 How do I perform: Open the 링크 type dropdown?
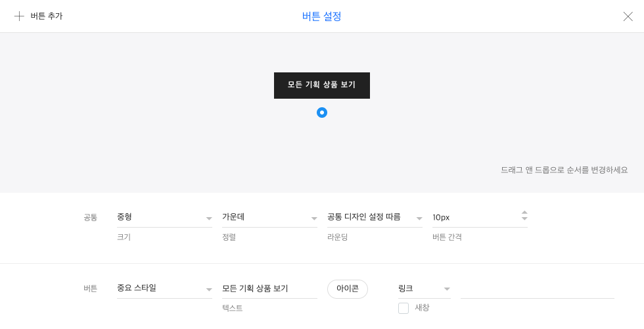(x=425, y=289)
